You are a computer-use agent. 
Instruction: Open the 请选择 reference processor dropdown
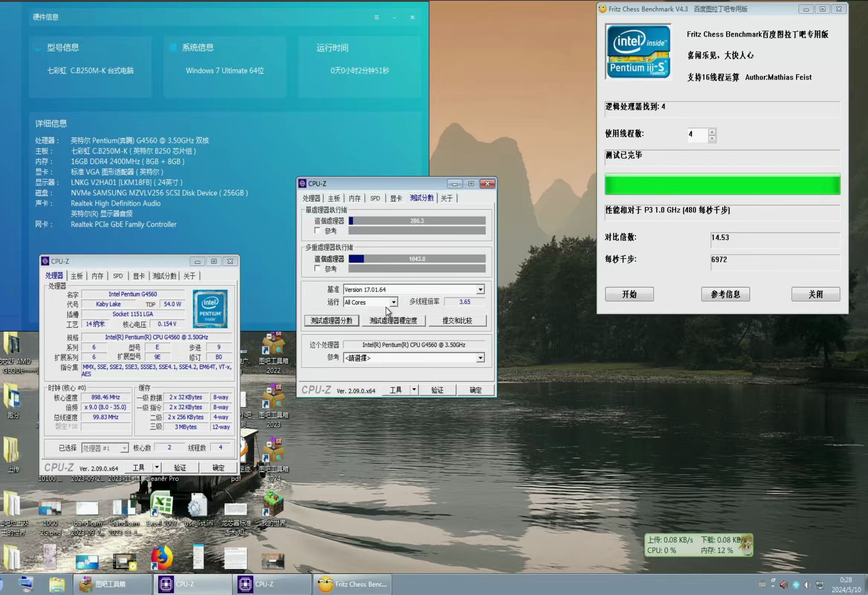tap(481, 358)
